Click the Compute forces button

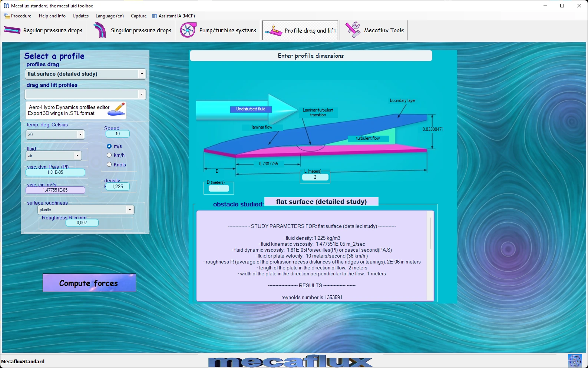pos(89,283)
